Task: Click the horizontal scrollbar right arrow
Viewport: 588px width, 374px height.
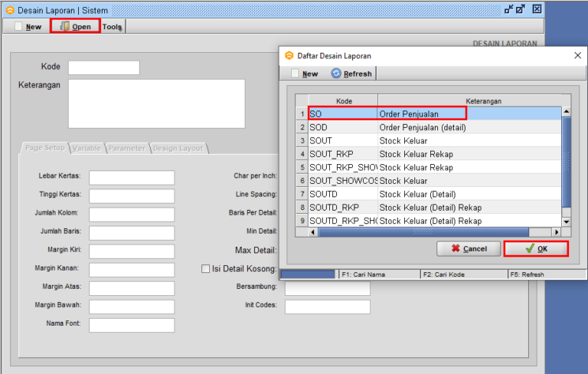Action: point(557,232)
